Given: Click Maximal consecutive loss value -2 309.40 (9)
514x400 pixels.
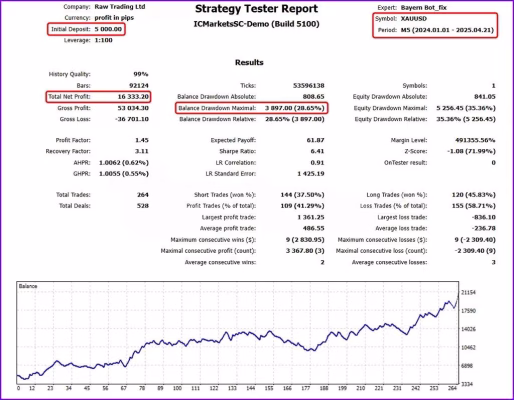Looking at the screenshot, I should (475, 251).
